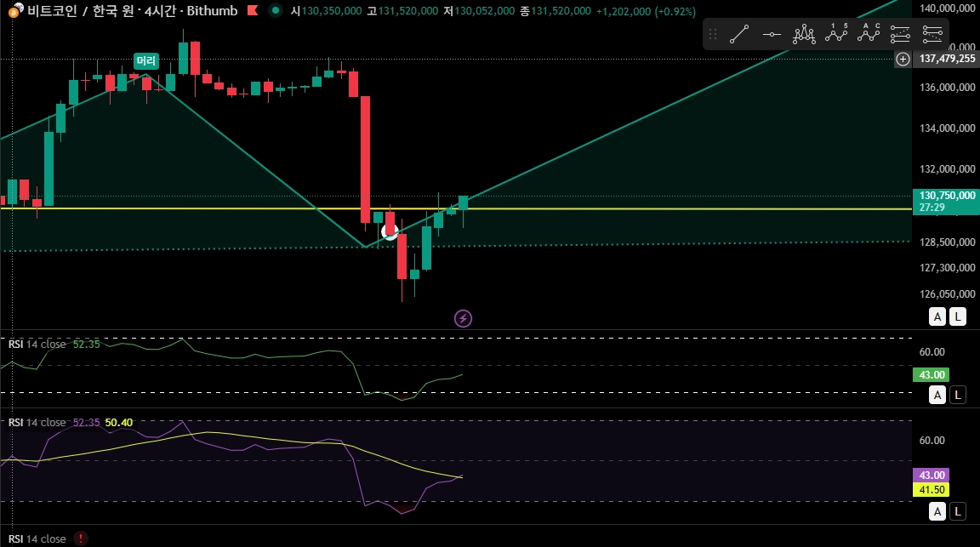980x547 pixels.
Task: Click the change value +1,202,000 (+0.92%)
Action: pos(646,11)
